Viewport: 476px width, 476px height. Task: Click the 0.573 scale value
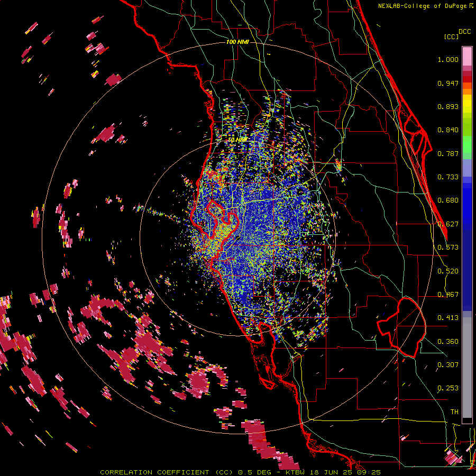(x=448, y=248)
